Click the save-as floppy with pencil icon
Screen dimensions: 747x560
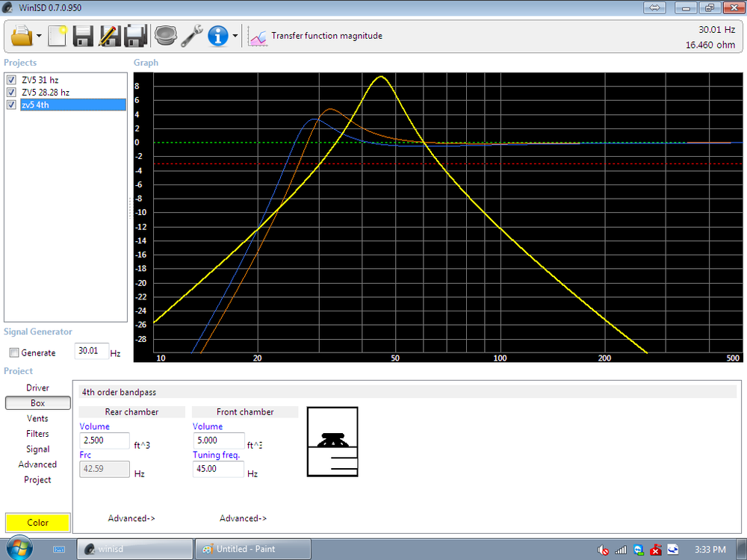point(109,36)
